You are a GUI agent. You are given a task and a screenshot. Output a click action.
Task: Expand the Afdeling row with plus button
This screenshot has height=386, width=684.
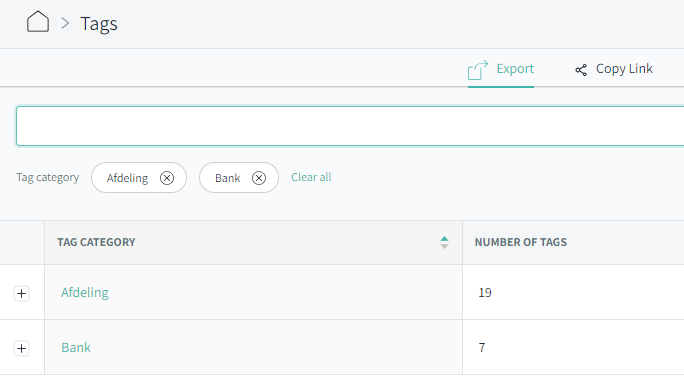(21, 294)
